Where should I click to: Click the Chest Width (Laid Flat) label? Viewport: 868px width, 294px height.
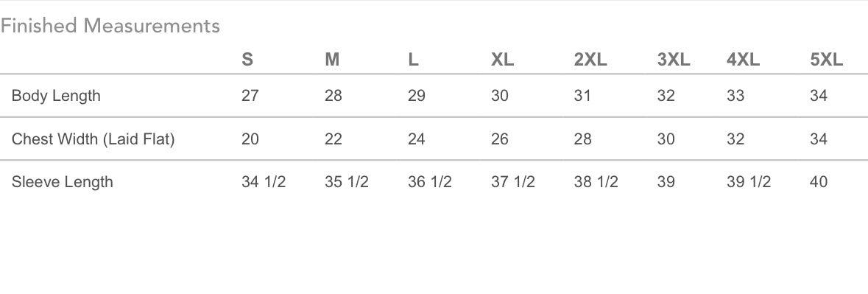click(x=93, y=139)
